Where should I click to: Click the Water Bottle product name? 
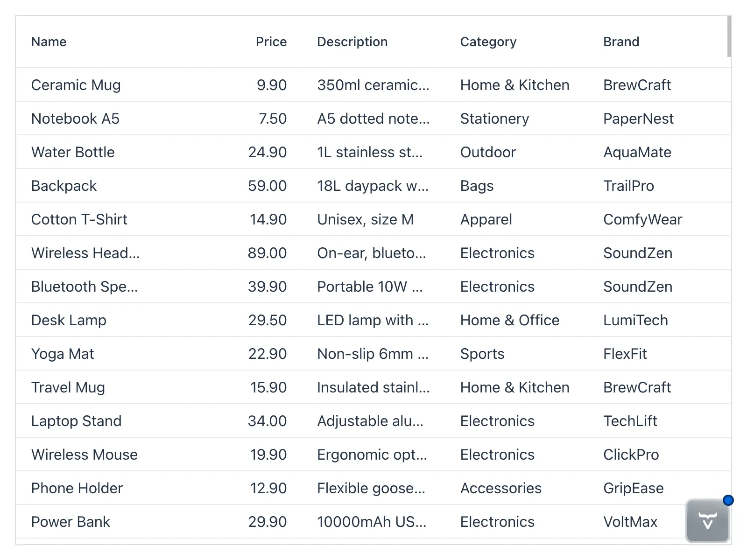73,152
